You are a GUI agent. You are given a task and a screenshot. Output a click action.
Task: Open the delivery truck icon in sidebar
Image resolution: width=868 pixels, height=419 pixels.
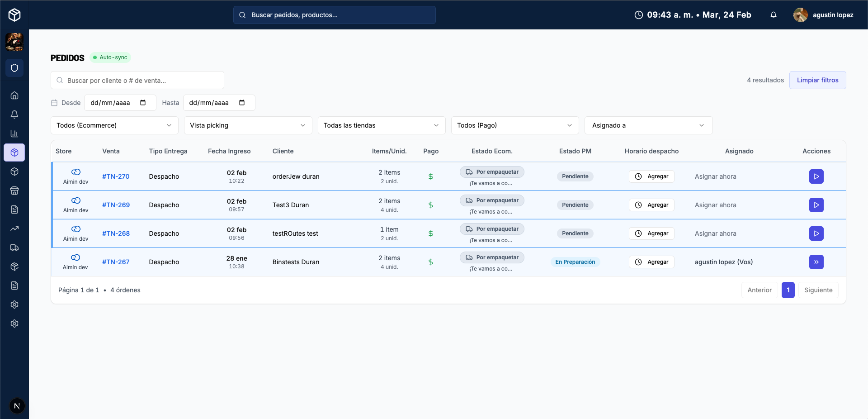click(14, 248)
